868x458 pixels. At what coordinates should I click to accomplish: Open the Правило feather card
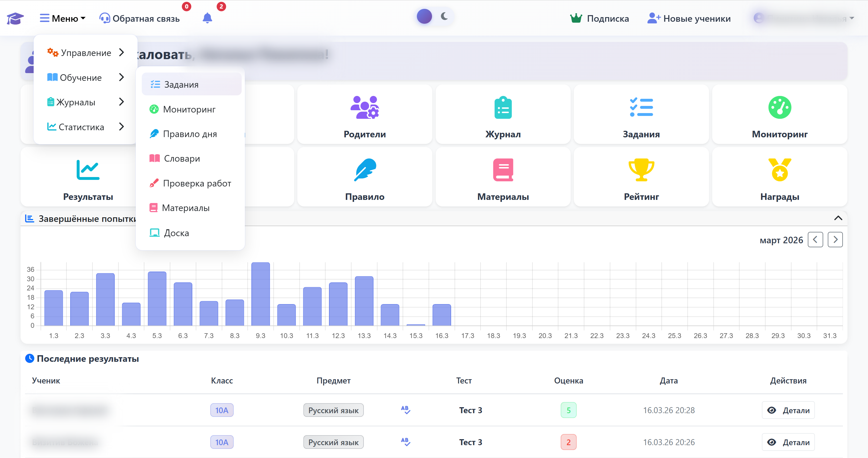click(365, 177)
